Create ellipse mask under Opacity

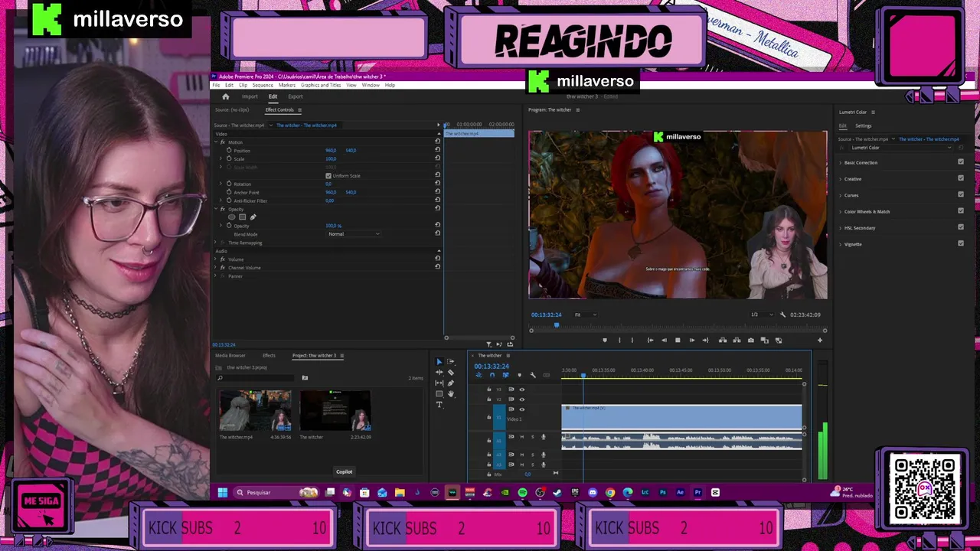pyautogui.click(x=232, y=217)
